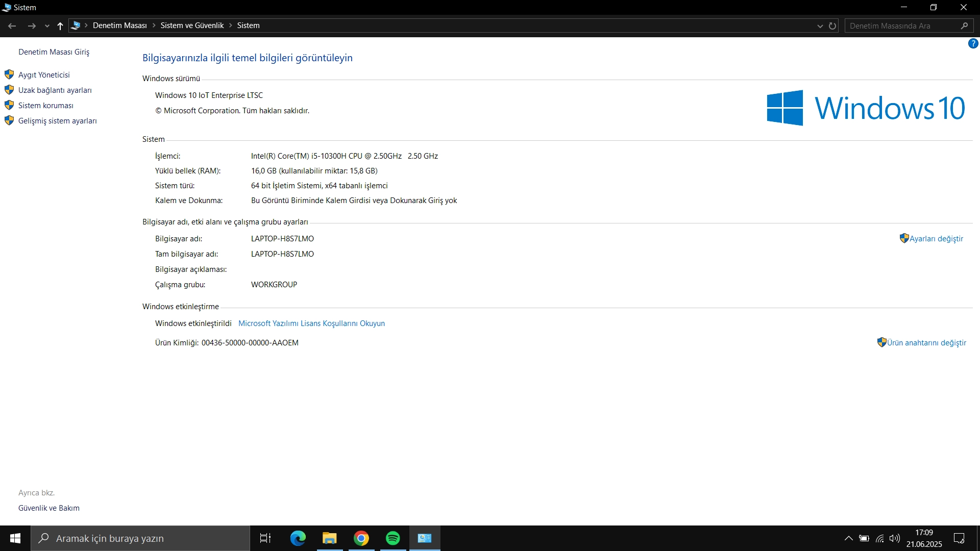Click the shield icon beside Sistem koruması

tap(9, 105)
